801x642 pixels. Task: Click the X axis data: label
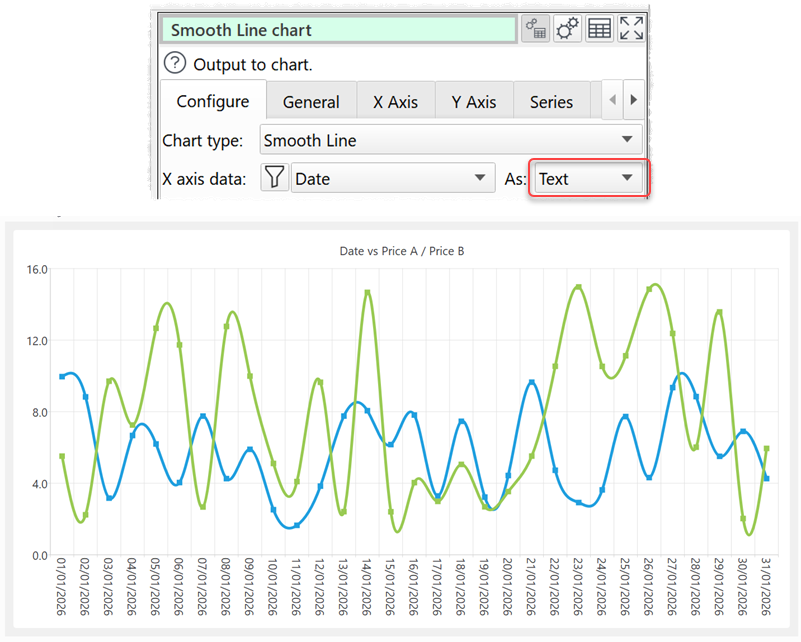pyautogui.click(x=204, y=179)
